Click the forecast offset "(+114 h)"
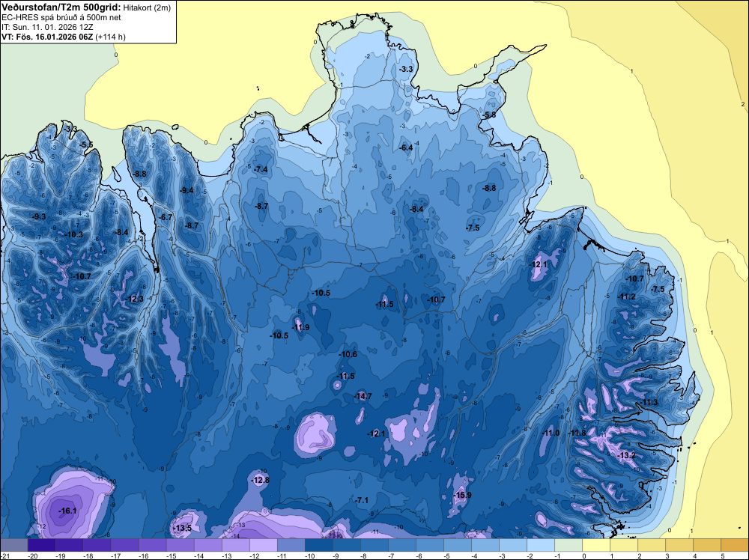 110,37
